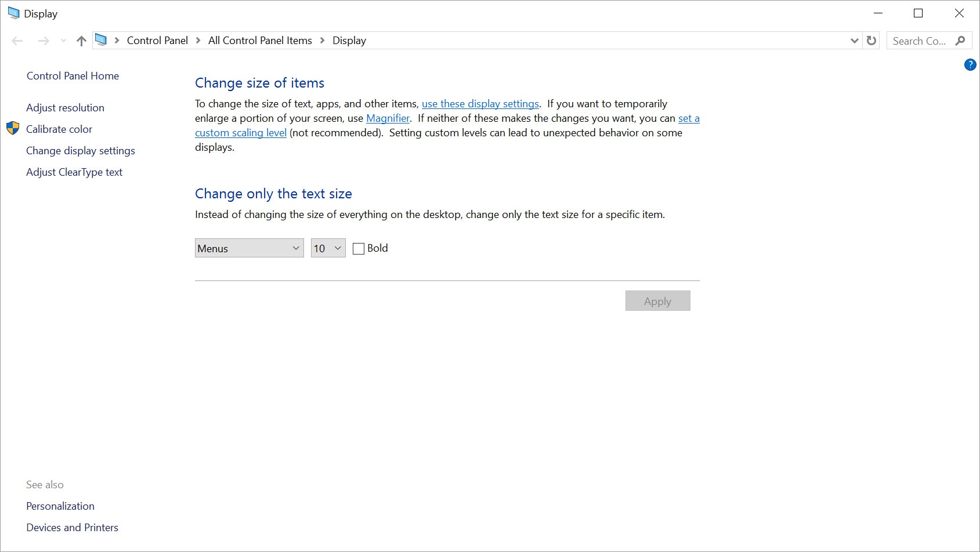Click the Search Control Panel field
Viewport: 980px width, 552px height.
coord(920,41)
